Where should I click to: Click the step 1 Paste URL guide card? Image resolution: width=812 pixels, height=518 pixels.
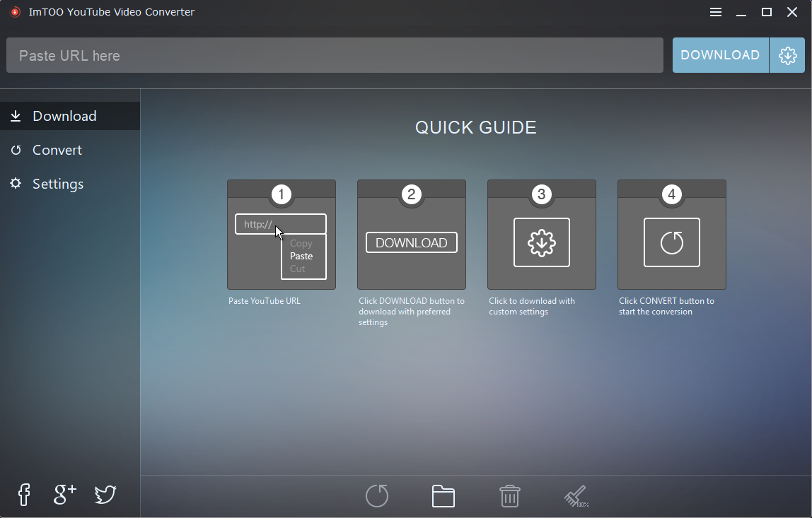[282, 235]
